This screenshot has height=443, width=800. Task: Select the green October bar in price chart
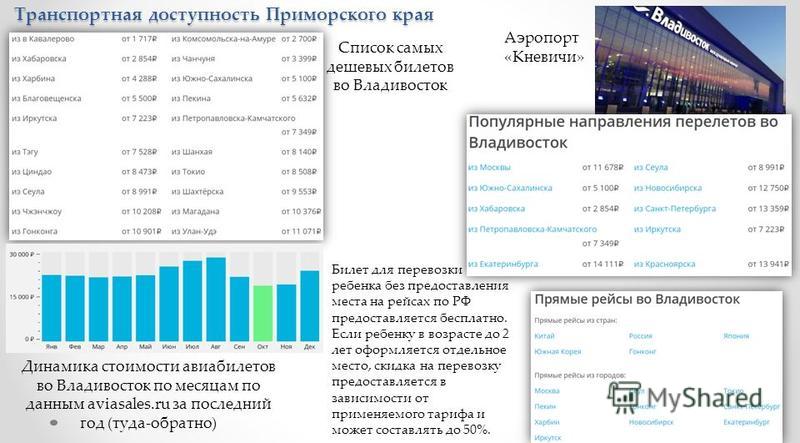[263, 313]
